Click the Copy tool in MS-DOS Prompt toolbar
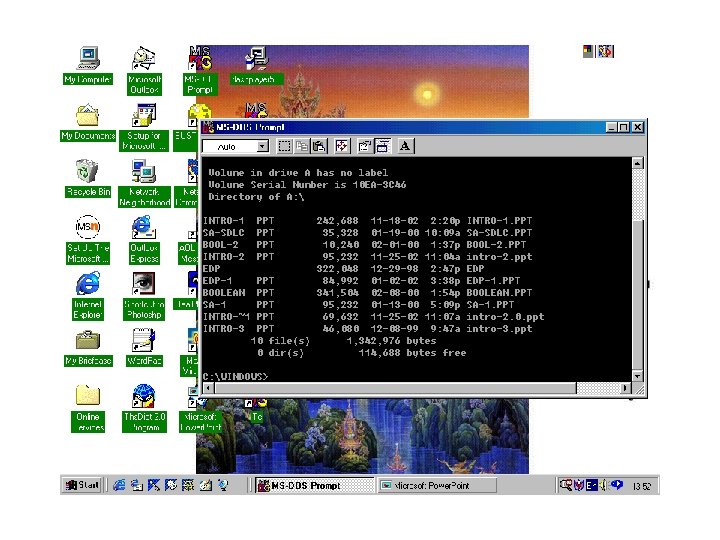Viewport: 720px width, 540px height. [x=302, y=146]
